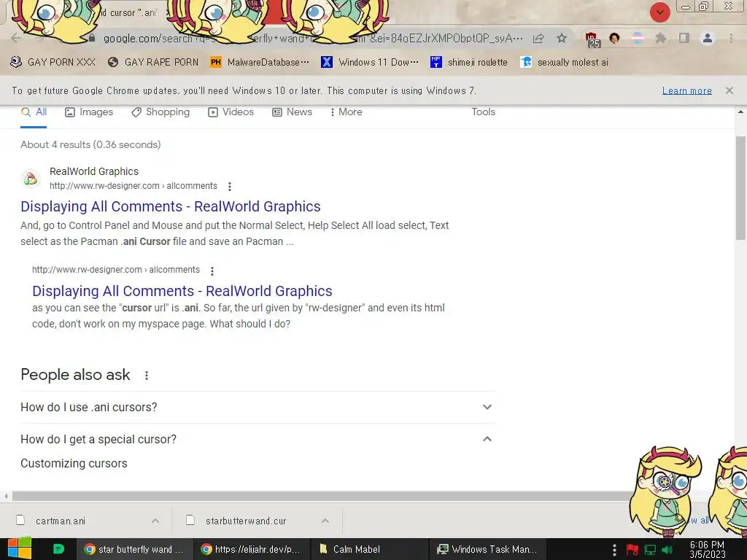The width and height of the screenshot is (747, 560).
Task: Open Calm Mabel taskbar item
Action: pyautogui.click(x=369, y=549)
